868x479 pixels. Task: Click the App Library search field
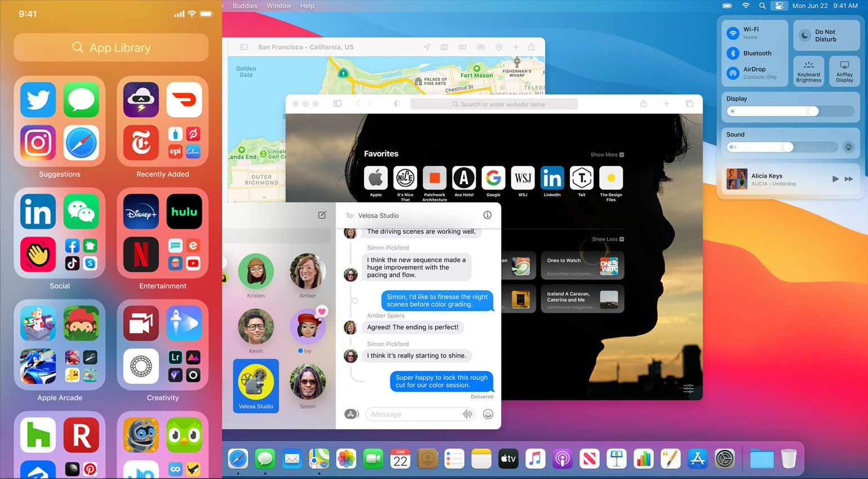pos(111,48)
